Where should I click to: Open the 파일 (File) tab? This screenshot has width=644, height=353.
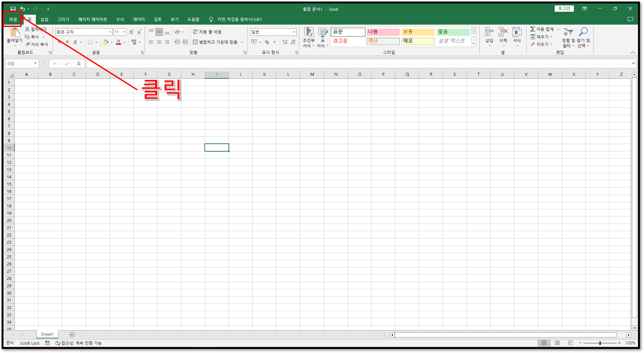(13, 19)
